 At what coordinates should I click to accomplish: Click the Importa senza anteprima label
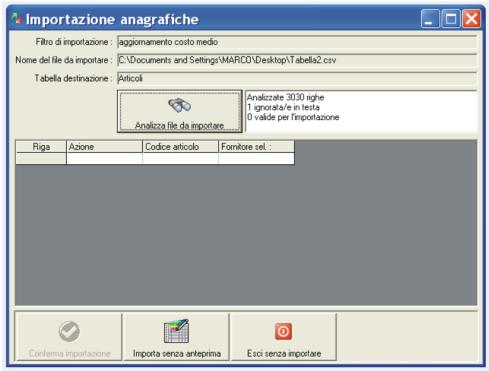click(x=177, y=353)
